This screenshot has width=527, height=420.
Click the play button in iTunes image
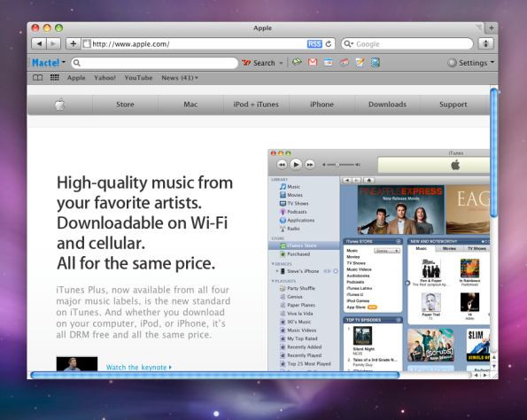[296, 165]
